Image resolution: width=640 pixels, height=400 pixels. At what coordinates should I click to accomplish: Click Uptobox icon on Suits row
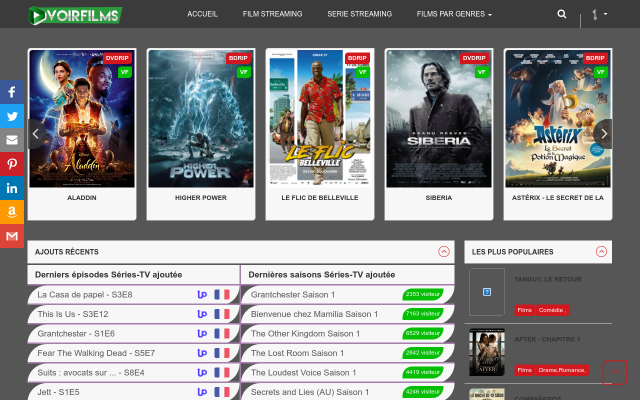pyautogui.click(x=202, y=373)
